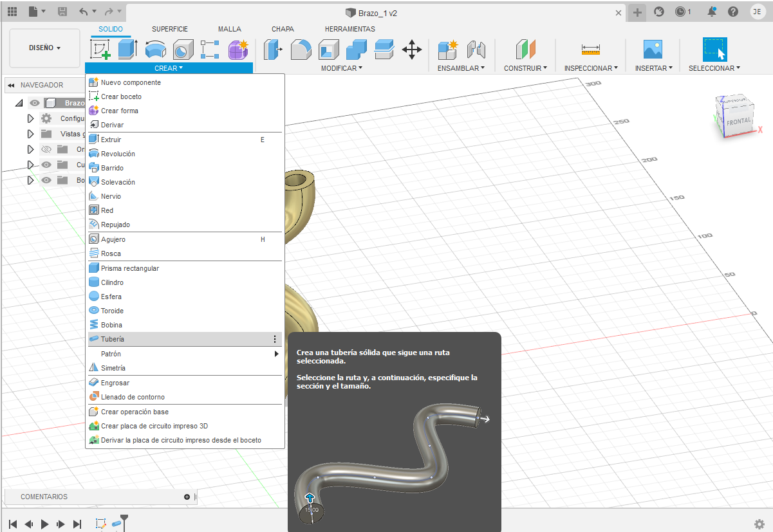Click the ViewCube FRONTAL face

tap(738, 121)
